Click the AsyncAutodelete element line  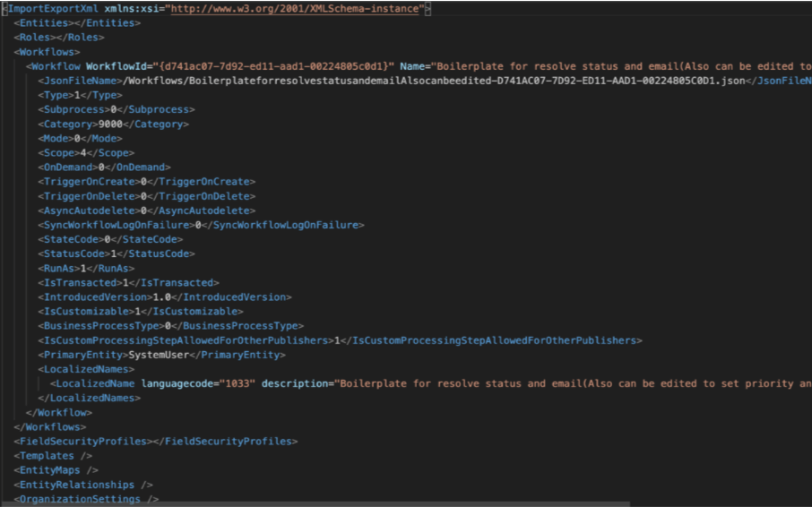click(147, 211)
